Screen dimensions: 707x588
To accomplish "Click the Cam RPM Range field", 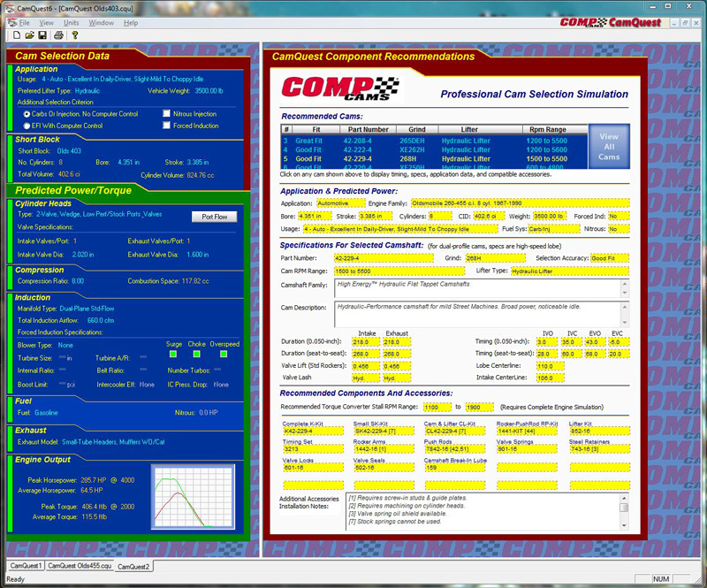I will coord(399,271).
